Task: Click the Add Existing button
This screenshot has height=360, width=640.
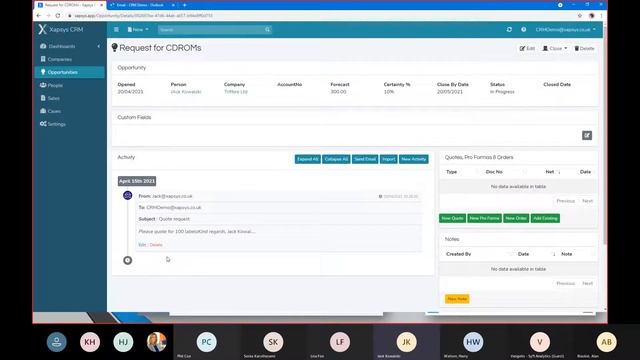Action: [x=545, y=218]
